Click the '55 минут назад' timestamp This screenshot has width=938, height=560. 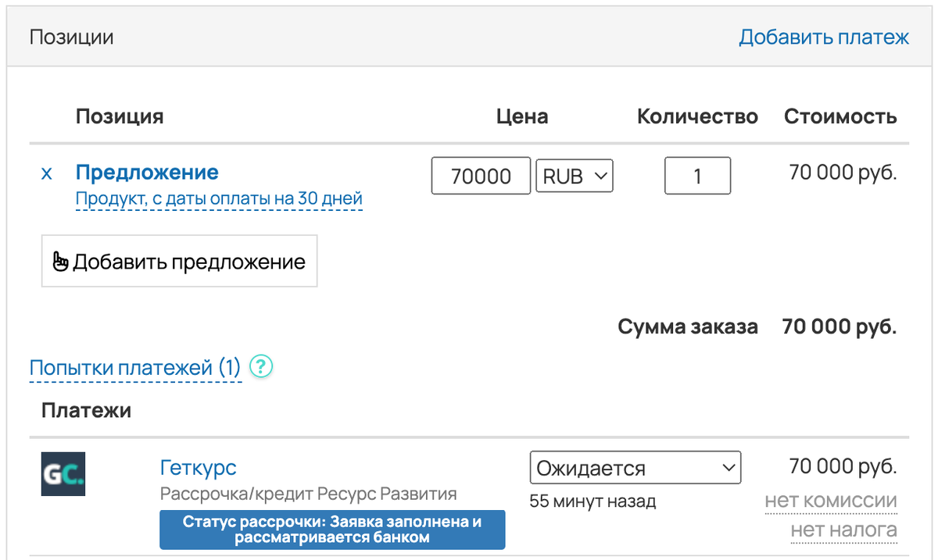(x=593, y=501)
